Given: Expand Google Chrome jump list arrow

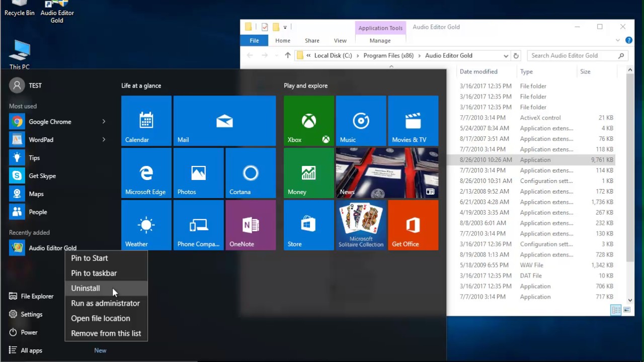Looking at the screenshot, I should pos(104,122).
